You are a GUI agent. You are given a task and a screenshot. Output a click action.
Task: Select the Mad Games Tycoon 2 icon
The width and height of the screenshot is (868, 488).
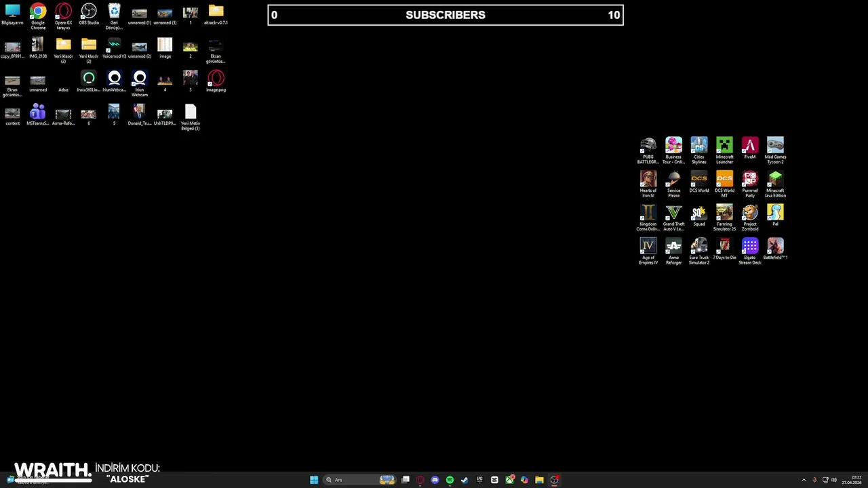tap(775, 150)
